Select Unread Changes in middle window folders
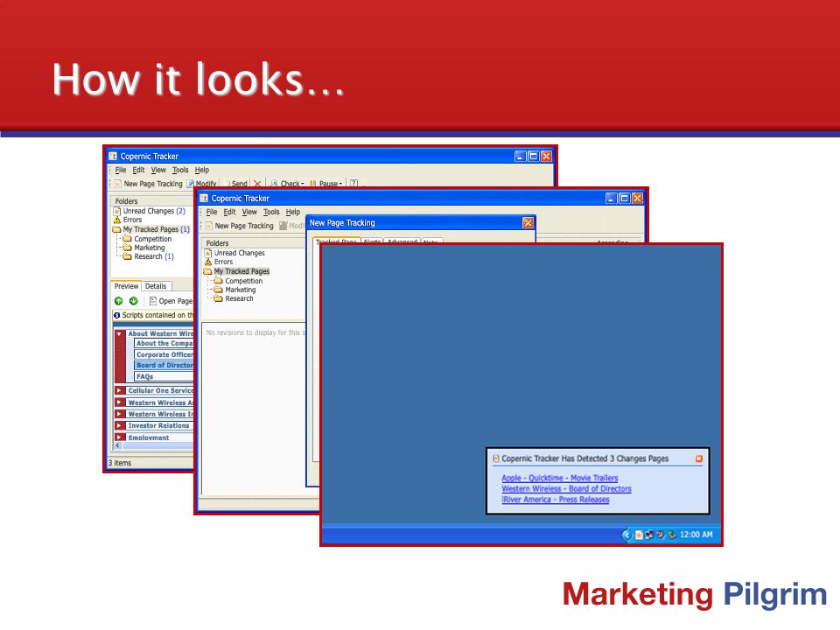The image size is (840, 630). coord(234,253)
